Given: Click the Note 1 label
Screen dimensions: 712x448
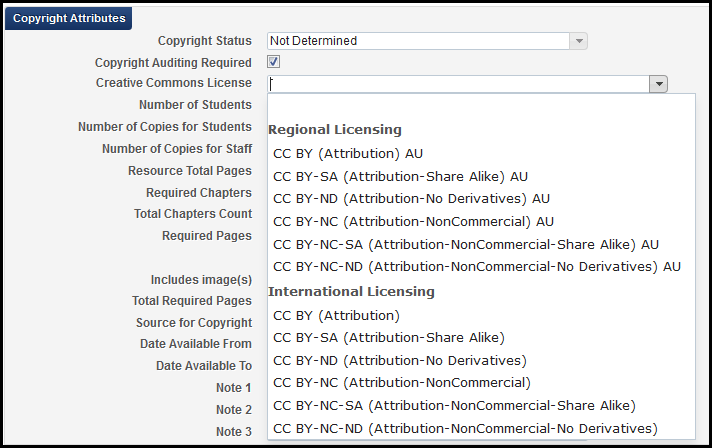Looking at the screenshot, I should 233,388.
